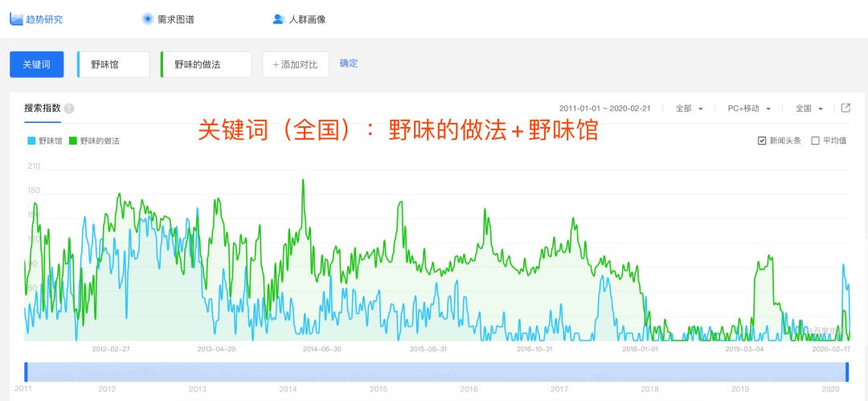Switch to the 人群画像 tab

click(x=300, y=19)
